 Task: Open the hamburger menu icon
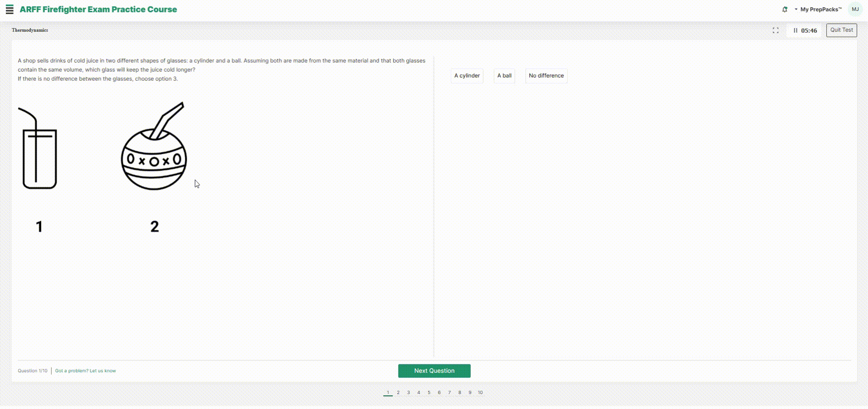(x=10, y=10)
